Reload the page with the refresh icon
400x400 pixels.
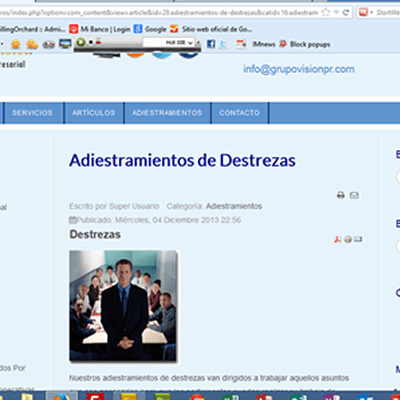pos(346,13)
